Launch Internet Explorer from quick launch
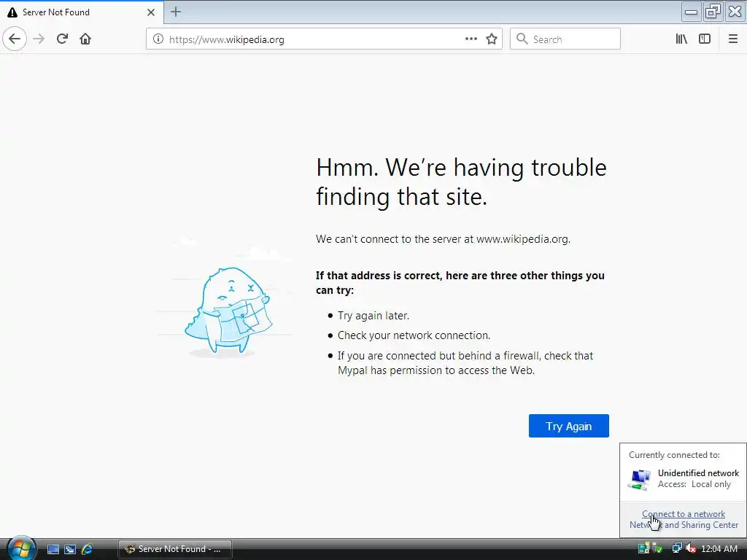Viewport: 747px width, 560px height. [x=87, y=549]
